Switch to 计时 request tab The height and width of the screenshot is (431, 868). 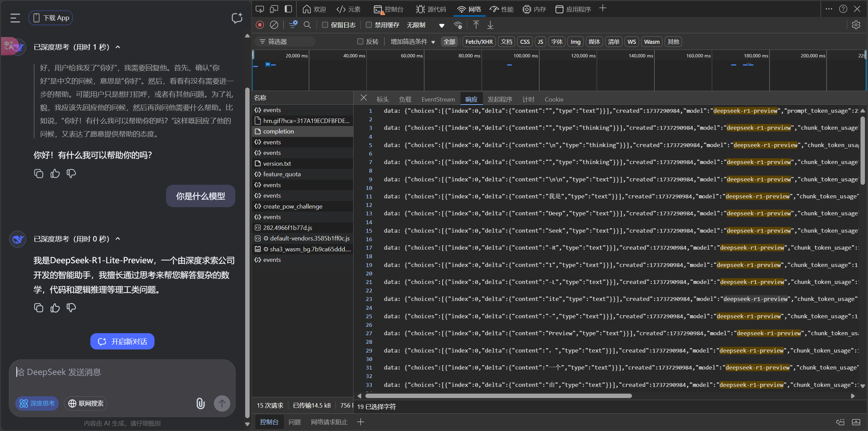(528, 99)
